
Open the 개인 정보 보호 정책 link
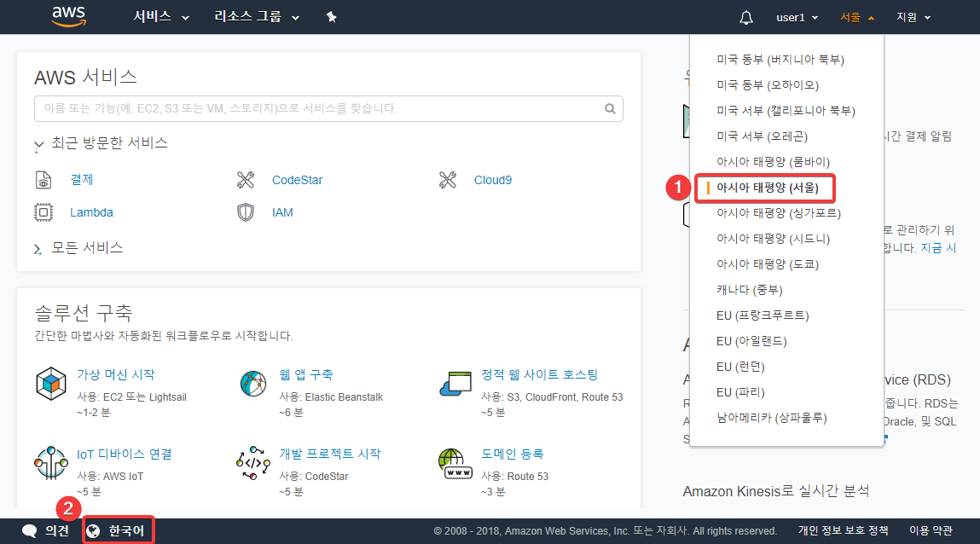tap(844, 531)
